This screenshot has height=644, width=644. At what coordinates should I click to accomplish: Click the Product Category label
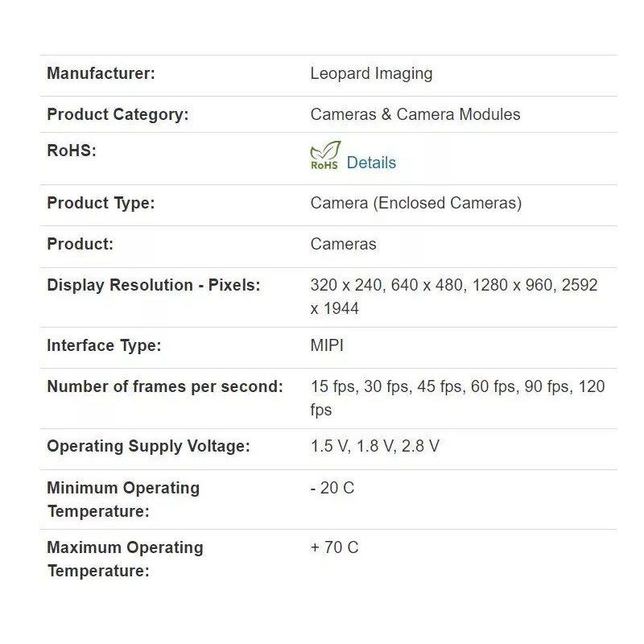118,114
